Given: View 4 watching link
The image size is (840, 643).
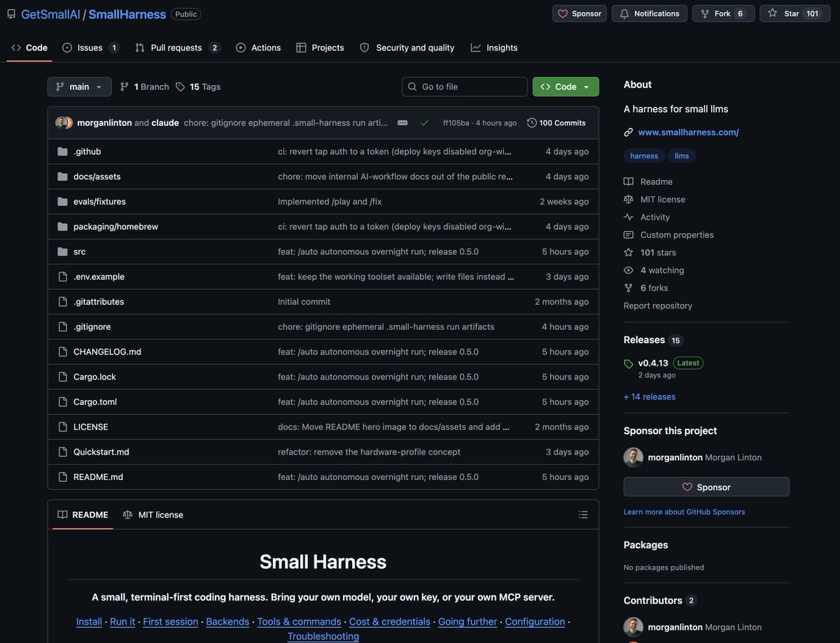Looking at the screenshot, I should 654,270.
